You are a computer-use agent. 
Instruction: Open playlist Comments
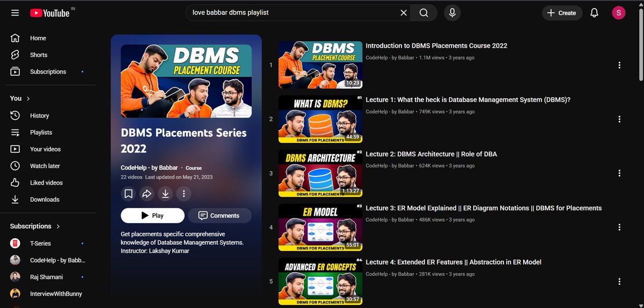point(219,216)
